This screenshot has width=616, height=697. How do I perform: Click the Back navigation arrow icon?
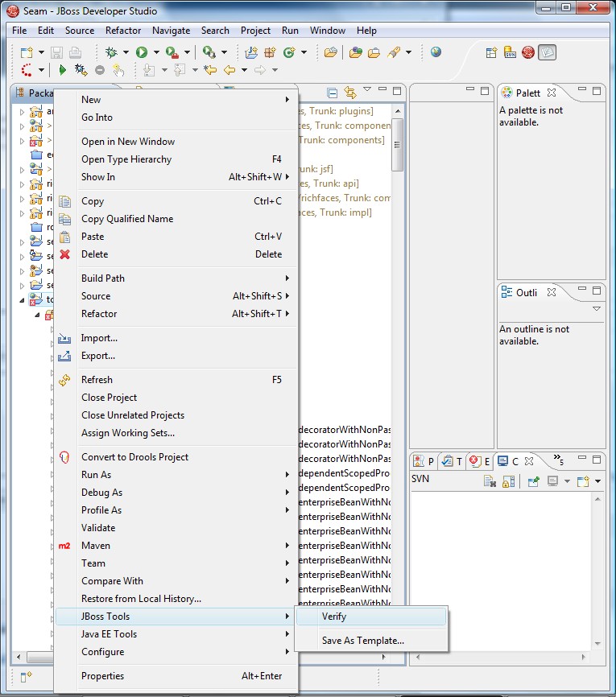coord(229,70)
